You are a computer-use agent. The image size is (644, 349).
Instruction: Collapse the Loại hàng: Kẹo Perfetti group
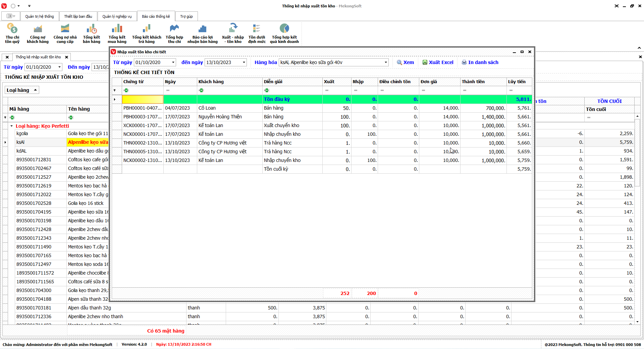(11, 126)
